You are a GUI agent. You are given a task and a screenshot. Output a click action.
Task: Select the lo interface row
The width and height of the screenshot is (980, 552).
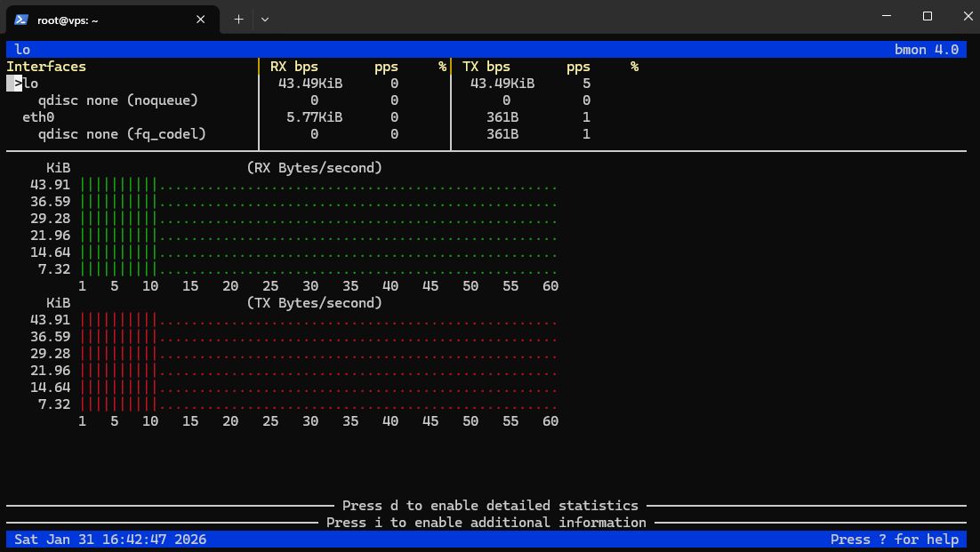click(31, 84)
